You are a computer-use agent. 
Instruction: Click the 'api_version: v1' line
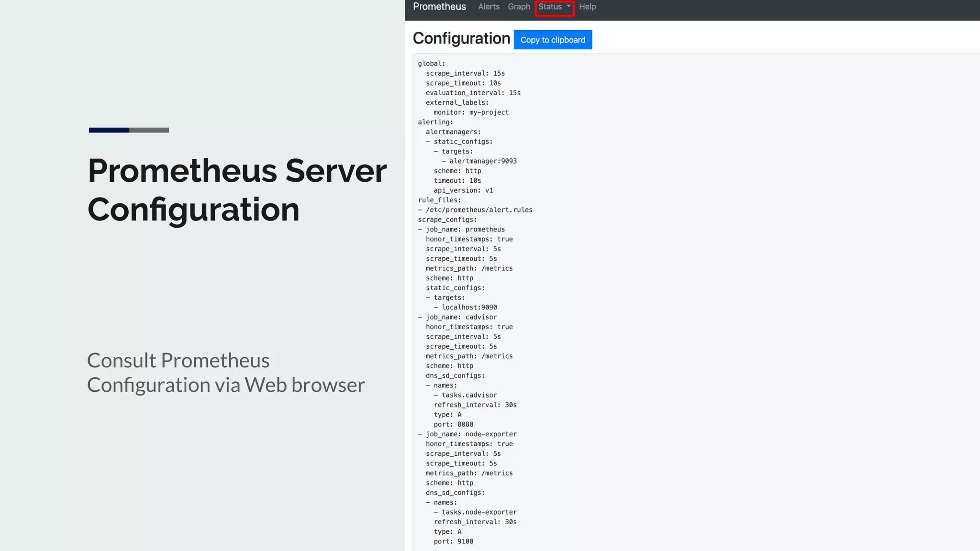click(x=463, y=190)
